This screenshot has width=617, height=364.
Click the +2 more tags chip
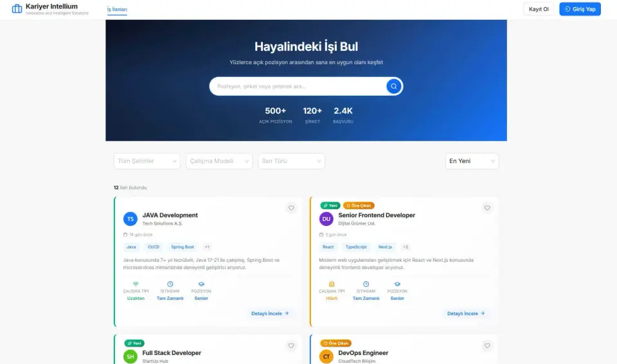[406, 247]
